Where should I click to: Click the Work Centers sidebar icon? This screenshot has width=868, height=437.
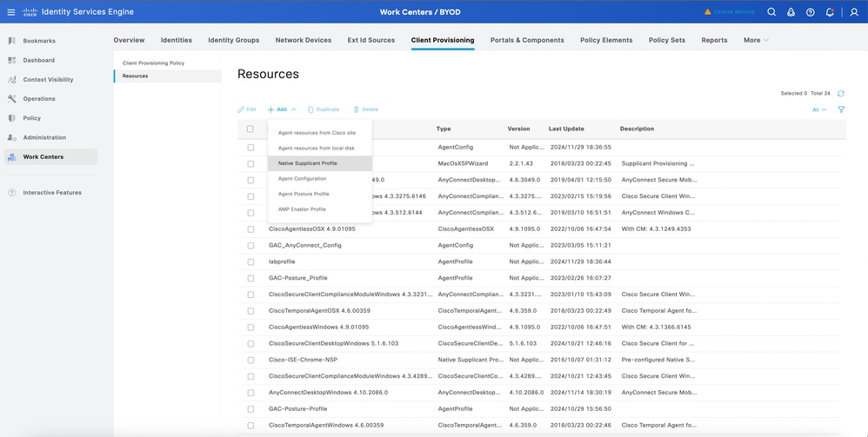[x=11, y=157]
